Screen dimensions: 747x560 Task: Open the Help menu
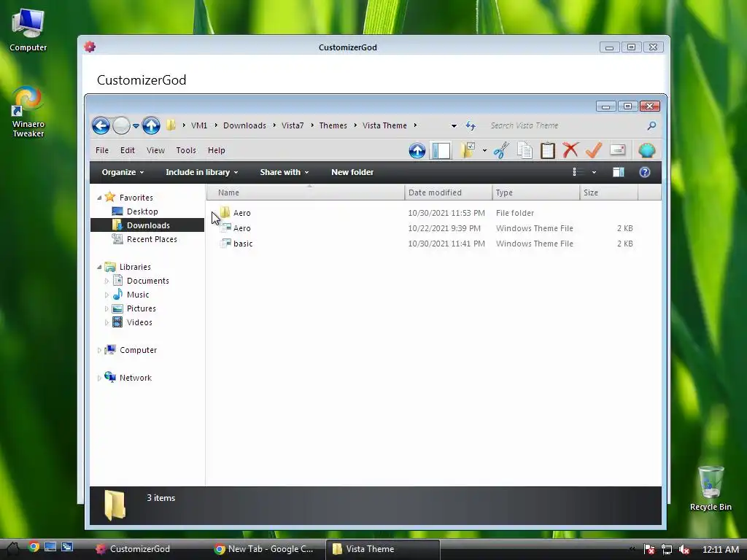(216, 150)
